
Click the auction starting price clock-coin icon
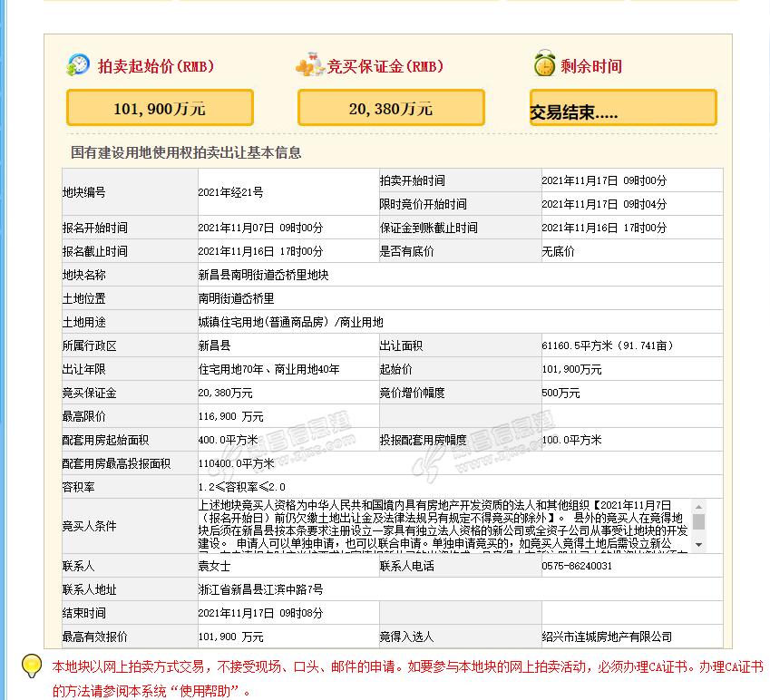click(78, 65)
